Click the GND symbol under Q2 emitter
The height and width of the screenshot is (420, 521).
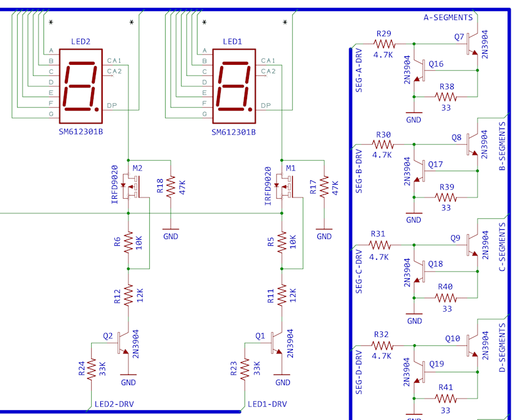pyautogui.click(x=128, y=380)
